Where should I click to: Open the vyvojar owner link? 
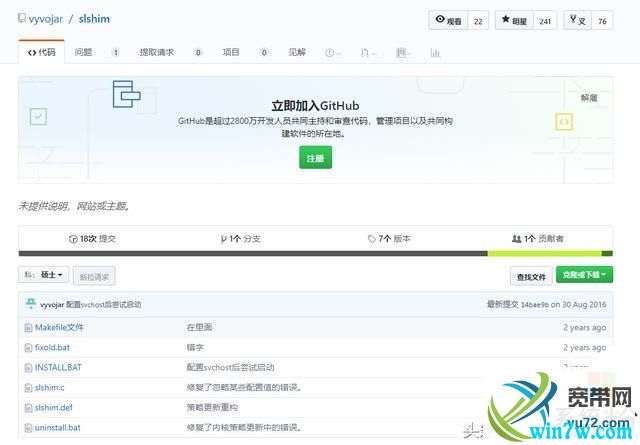pos(46,19)
